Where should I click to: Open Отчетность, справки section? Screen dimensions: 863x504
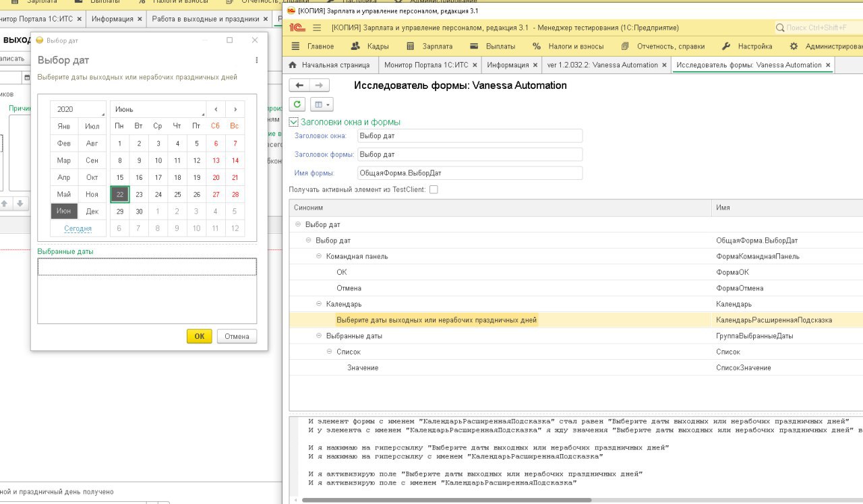tap(663, 46)
